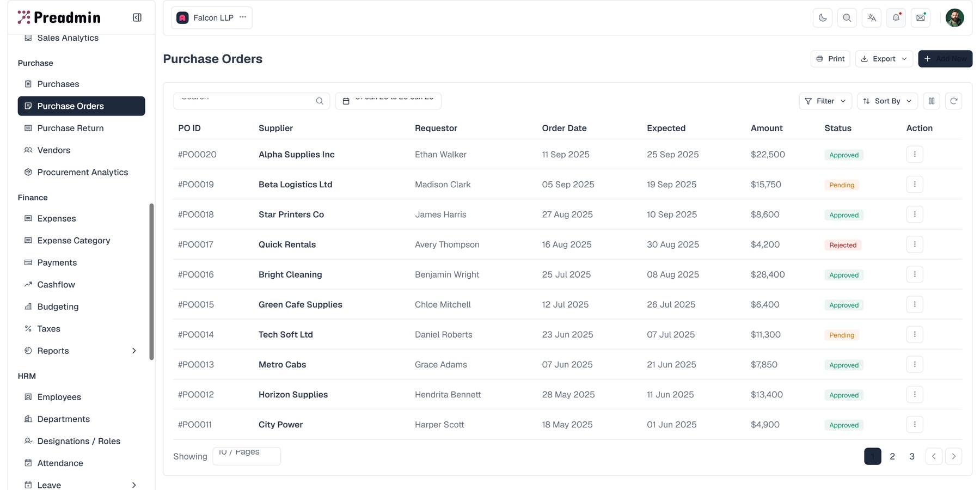Open action menu for City Power row
Viewport: 980px width, 490px height.
pos(915,424)
